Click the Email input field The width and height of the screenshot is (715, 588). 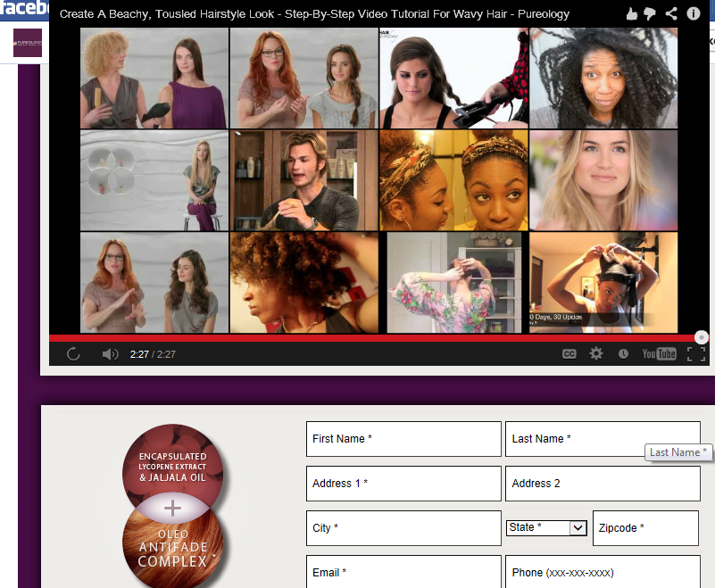[403, 572]
